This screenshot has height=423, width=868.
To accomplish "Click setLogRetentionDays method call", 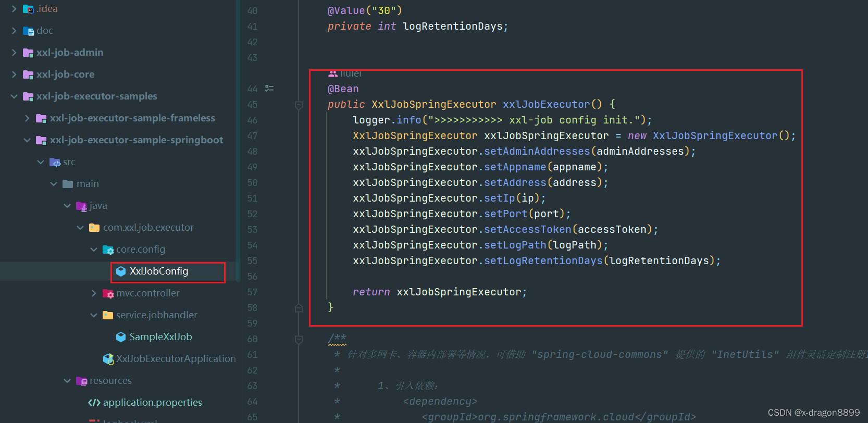I will tap(543, 261).
